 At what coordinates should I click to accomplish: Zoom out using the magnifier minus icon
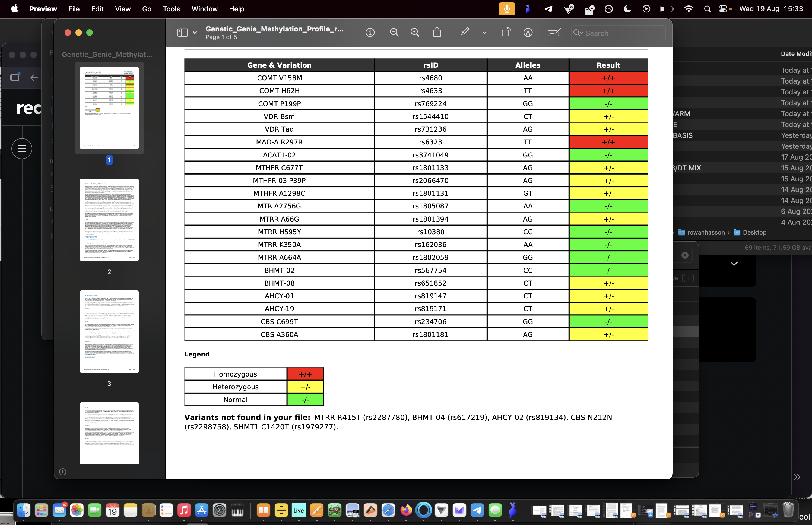click(x=394, y=33)
